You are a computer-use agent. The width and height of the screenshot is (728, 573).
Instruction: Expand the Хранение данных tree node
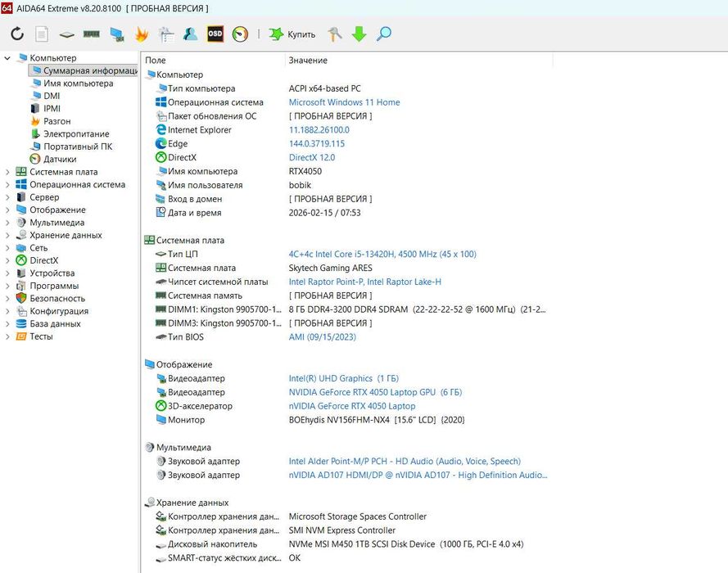point(7,235)
